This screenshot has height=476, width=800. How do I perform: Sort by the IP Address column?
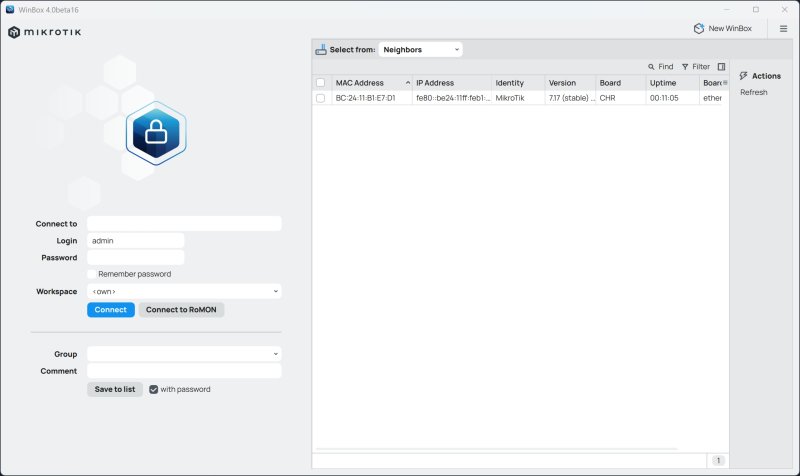point(452,83)
